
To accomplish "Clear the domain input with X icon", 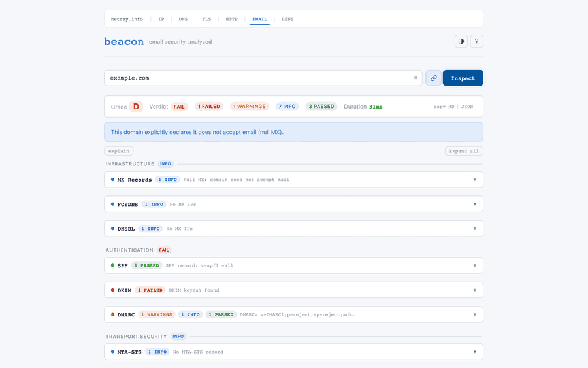I will [x=416, y=78].
